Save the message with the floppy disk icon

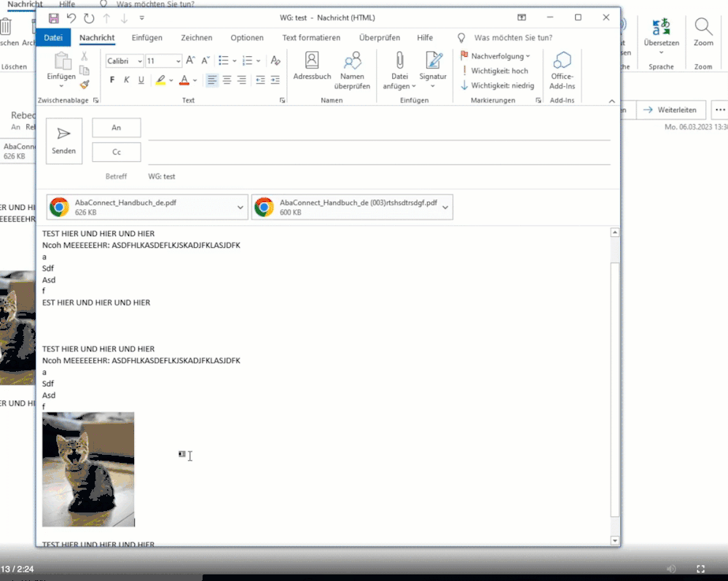54,18
